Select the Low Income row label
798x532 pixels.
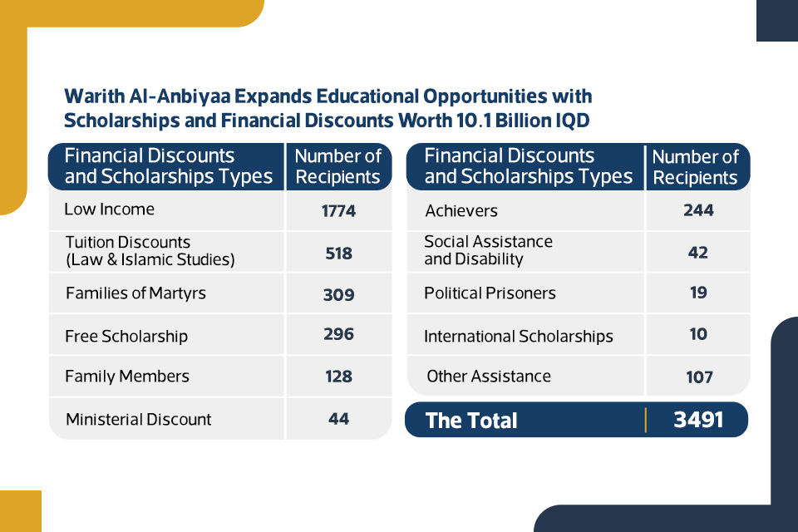click(x=109, y=209)
